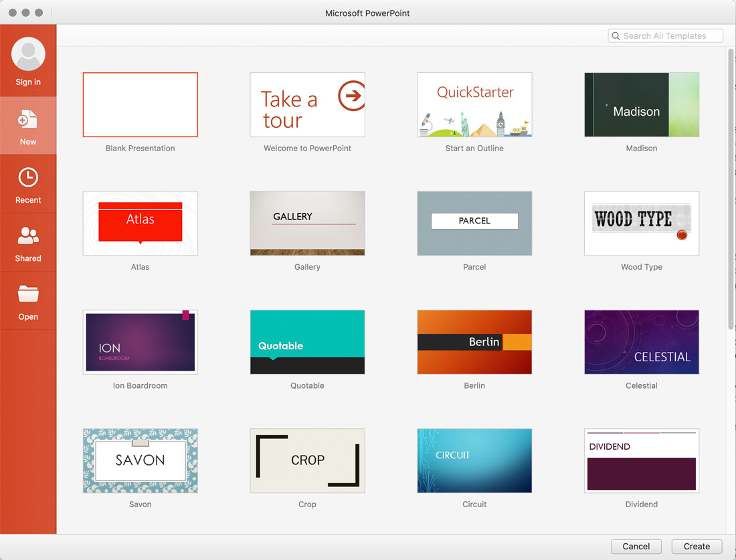
Task: Select the Celestial template thumbnail
Action: [641, 342]
